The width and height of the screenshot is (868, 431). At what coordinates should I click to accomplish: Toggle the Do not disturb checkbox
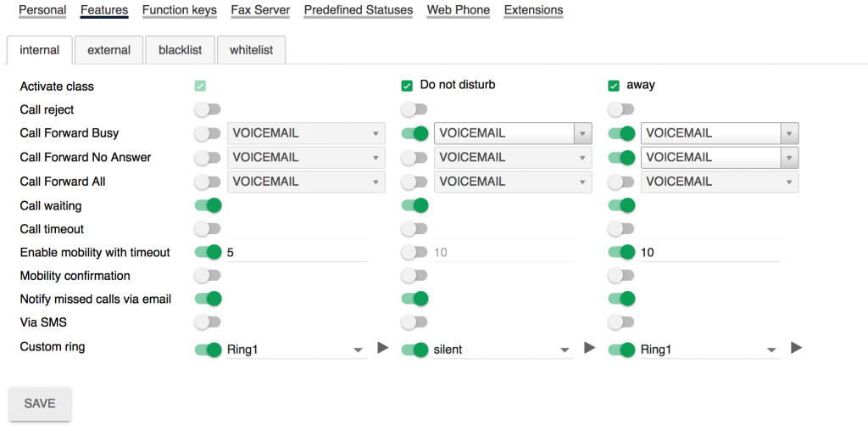point(407,86)
